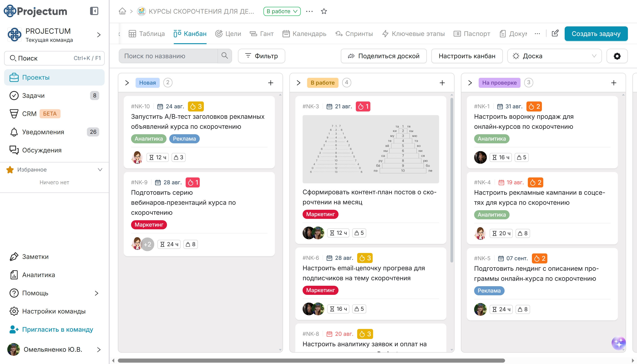Click Поделиться доской
Viewport: 637px width, 364px height.
pyautogui.click(x=384, y=56)
